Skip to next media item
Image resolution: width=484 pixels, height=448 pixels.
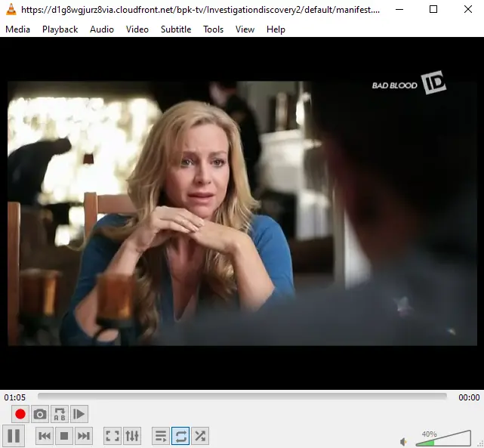(x=84, y=436)
